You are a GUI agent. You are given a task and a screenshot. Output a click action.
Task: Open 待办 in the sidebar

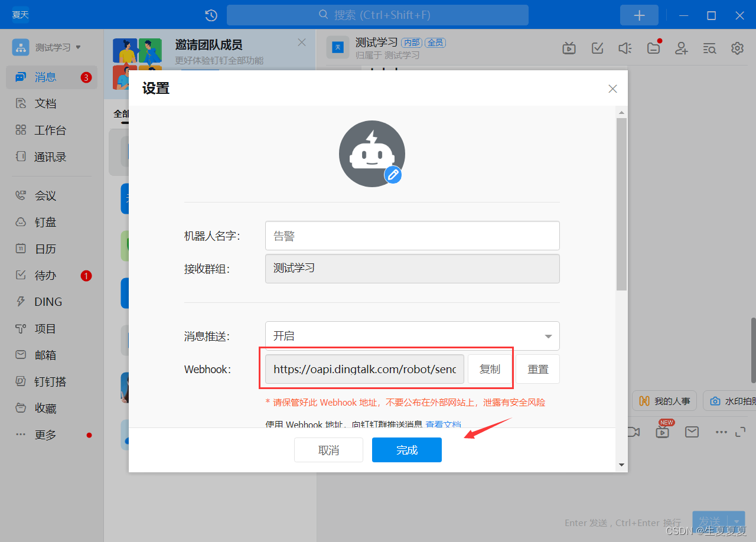tap(51, 275)
